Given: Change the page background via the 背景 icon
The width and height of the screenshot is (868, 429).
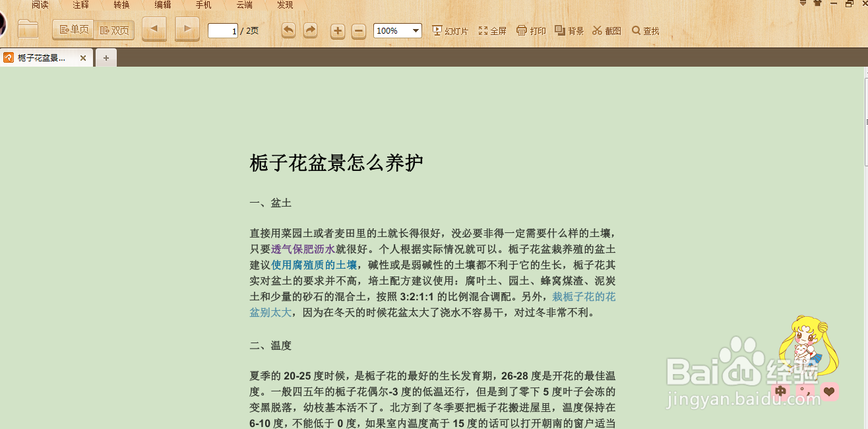Looking at the screenshot, I should [568, 30].
